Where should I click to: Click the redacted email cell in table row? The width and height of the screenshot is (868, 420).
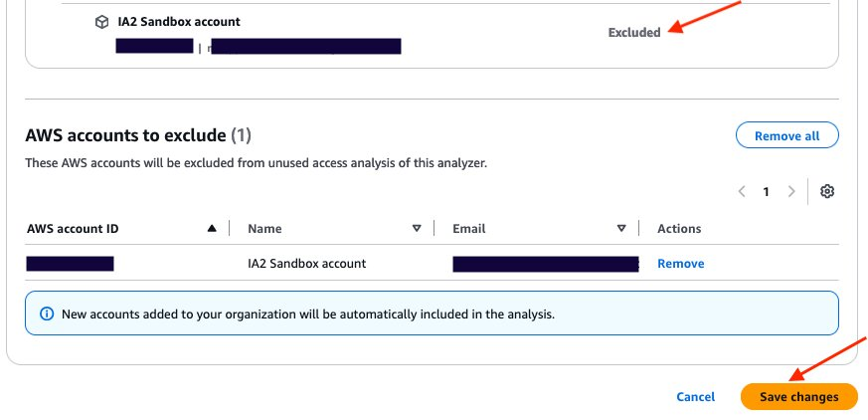pos(545,264)
